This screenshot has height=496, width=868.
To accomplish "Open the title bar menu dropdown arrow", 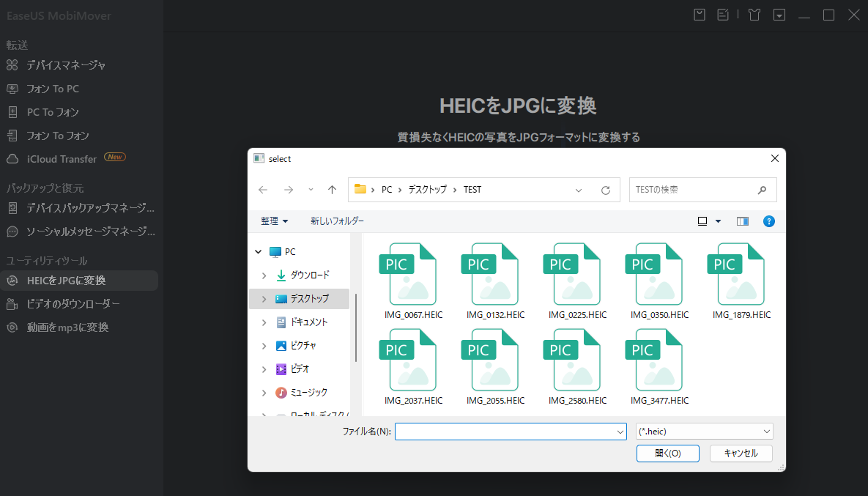I will point(779,14).
